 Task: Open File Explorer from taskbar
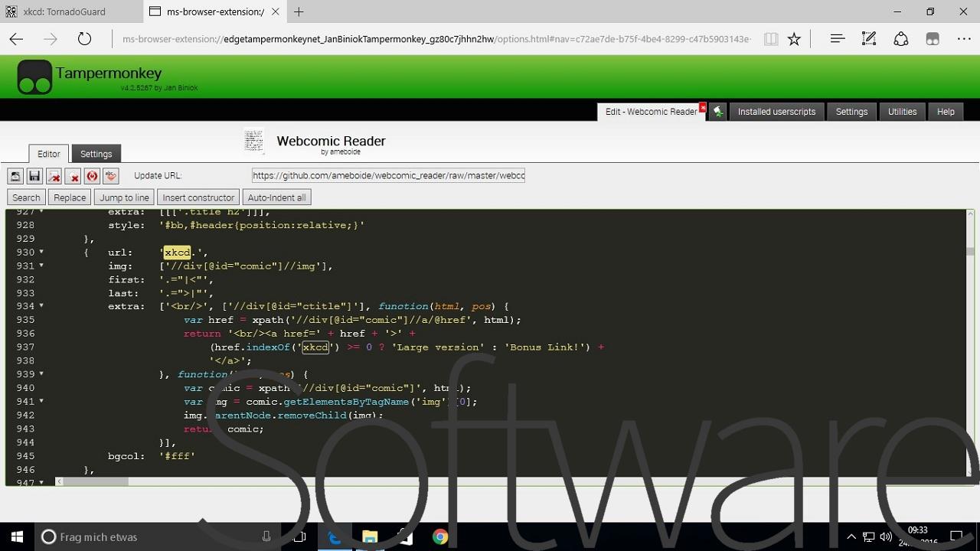370,536
